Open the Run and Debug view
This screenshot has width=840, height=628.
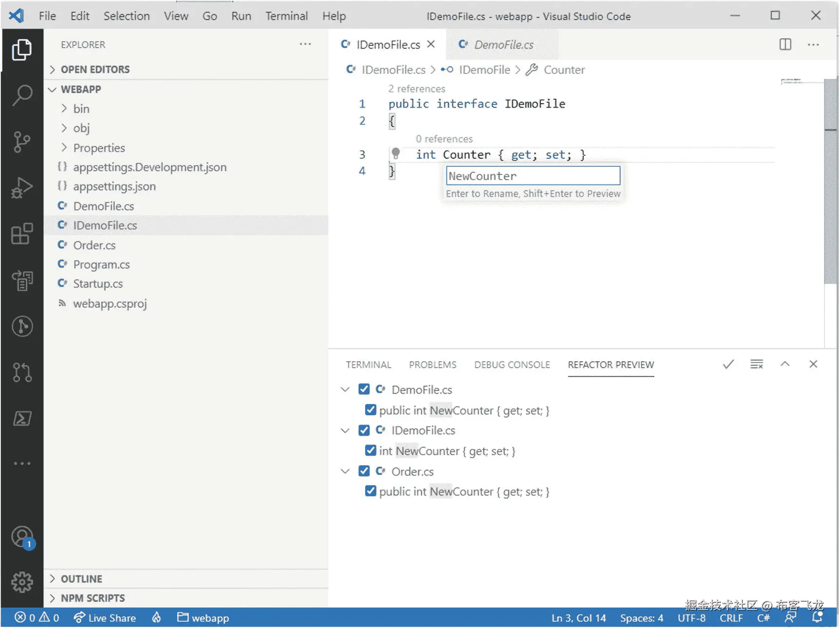click(x=22, y=187)
